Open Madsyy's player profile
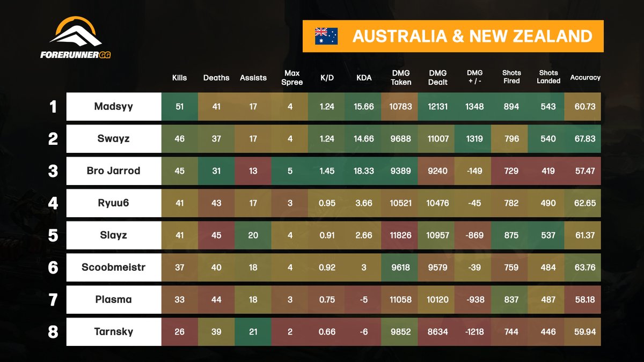644x362 pixels. point(113,107)
